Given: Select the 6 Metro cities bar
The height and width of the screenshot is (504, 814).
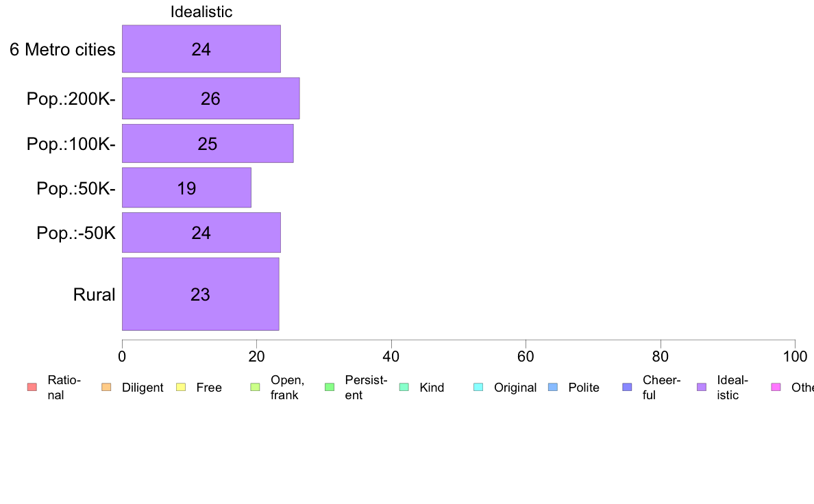Looking at the screenshot, I should 201,49.
